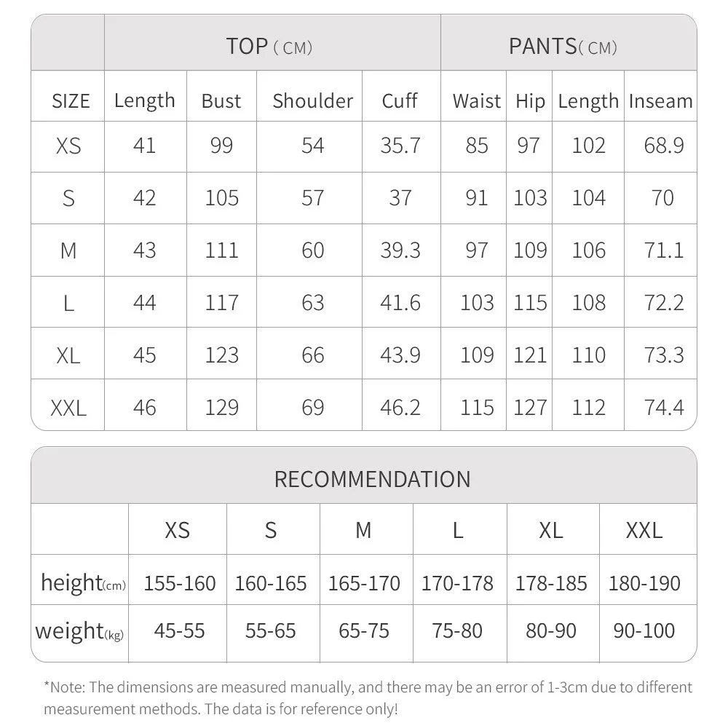Click the Hip column header
The image size is (728, 728).
pos(529,101)
